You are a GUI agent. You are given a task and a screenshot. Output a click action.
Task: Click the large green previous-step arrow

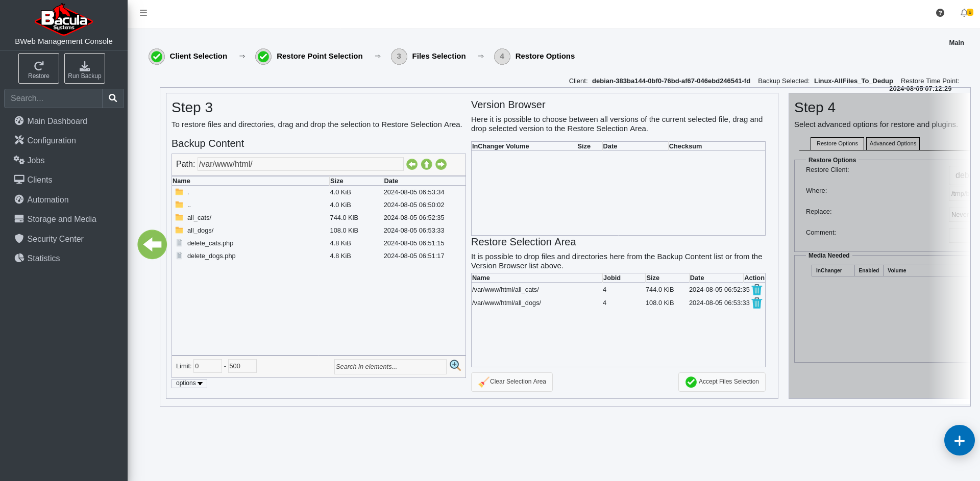(152, 244)
